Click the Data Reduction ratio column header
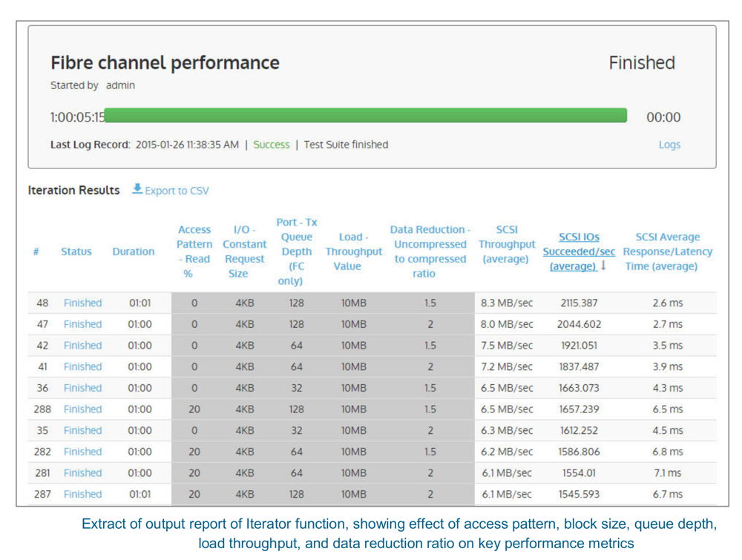The image size is (742, 560). pos(429,251)
